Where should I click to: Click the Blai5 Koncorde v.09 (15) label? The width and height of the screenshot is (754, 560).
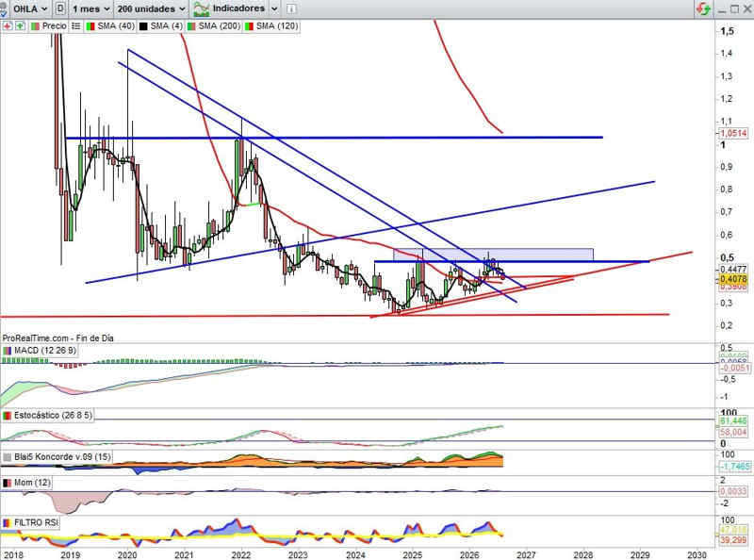point(62,456)
